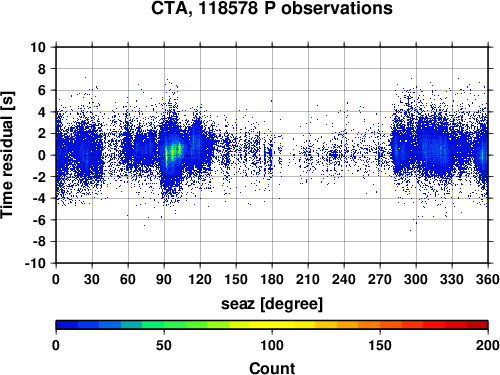Click the colorbar tick label 200
Image resolution: width=500 pixels, height=375 pixels.
(488, 345)
